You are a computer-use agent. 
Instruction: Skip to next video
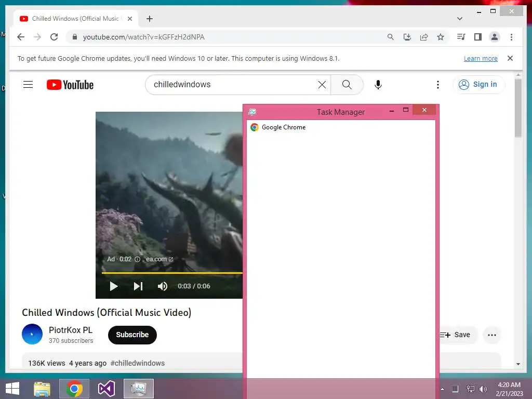(x=138, y=286)
